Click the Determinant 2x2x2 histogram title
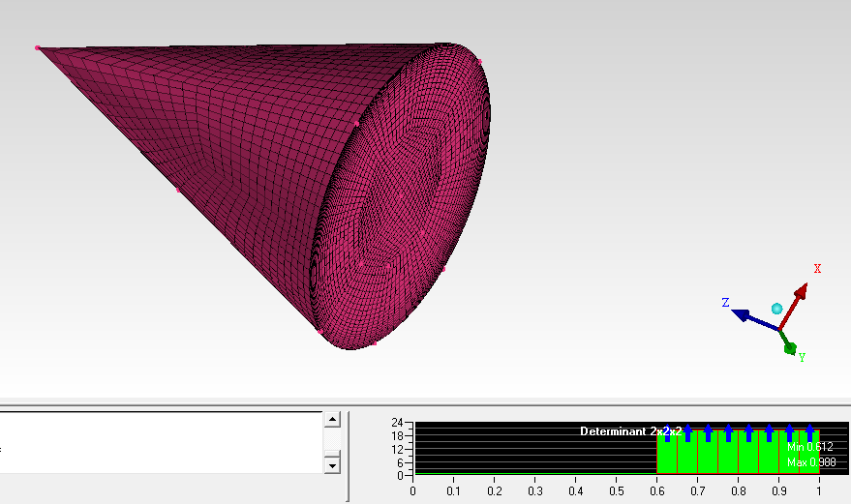 pyautogui.click(x=630, y=430)
